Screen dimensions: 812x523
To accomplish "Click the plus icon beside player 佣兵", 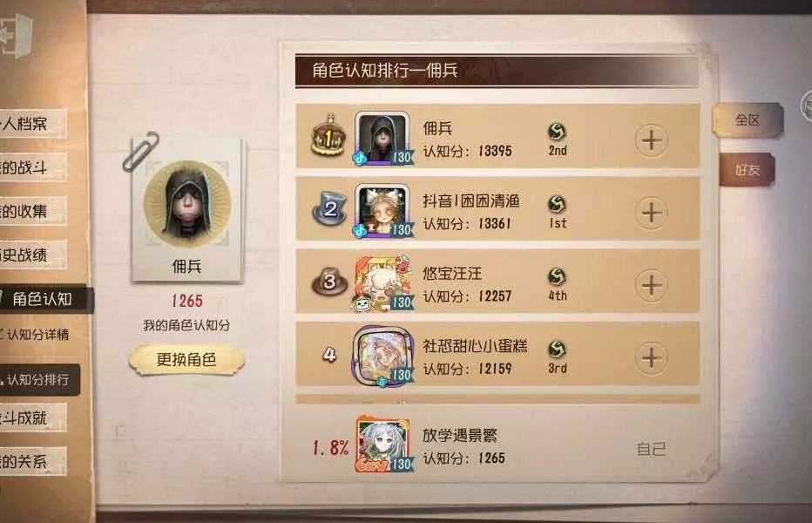I will 652,140.
